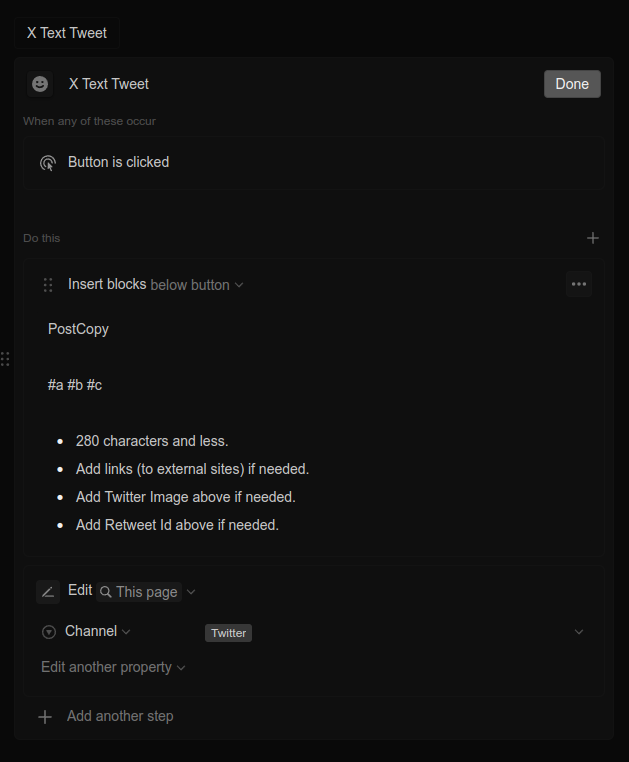Image resolution: width=629 pixels, height=762 pixels.
Task: Grab the Insert blocks drag handle
Action: click(x=47, y=285)
